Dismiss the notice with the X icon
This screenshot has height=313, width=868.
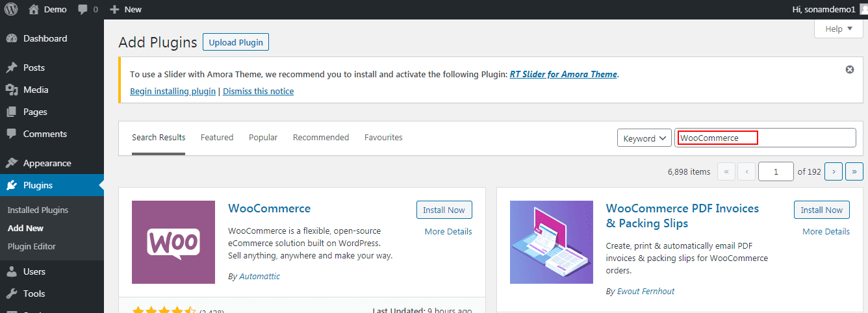850,69
